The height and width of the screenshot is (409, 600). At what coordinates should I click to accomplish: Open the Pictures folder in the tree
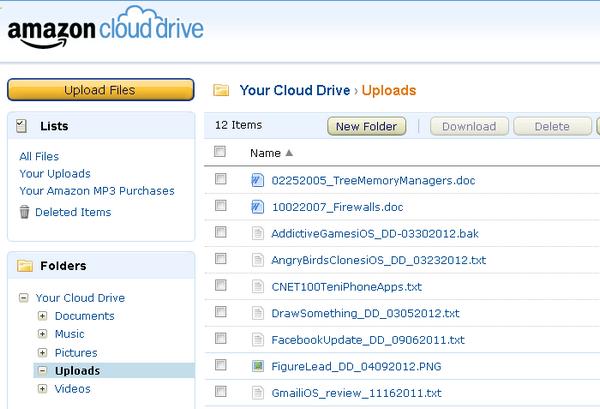(x=76, y=352)
